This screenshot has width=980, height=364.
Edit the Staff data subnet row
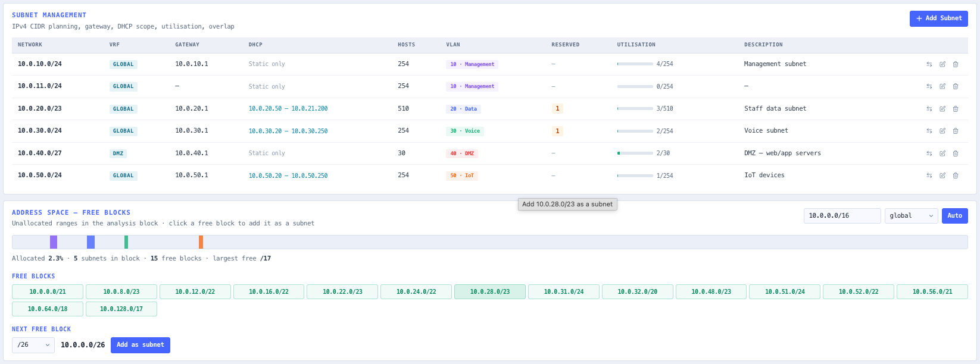tap(942, 109)
